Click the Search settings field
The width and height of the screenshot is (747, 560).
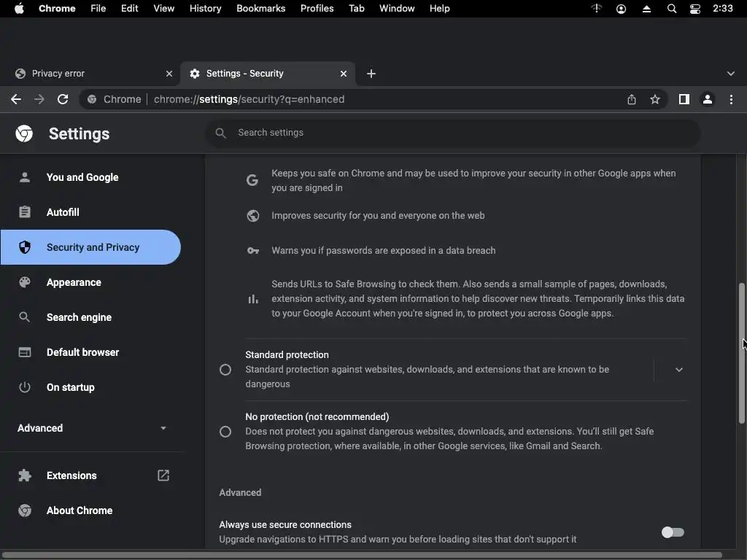(x=452, y=133)
